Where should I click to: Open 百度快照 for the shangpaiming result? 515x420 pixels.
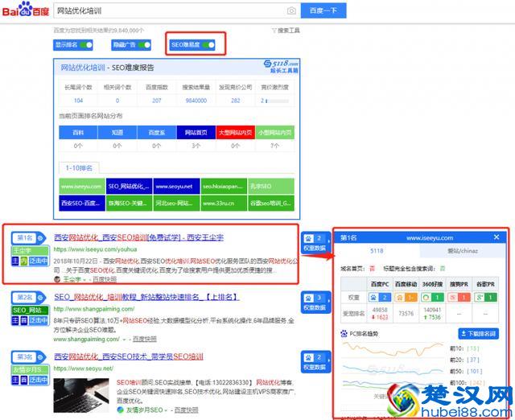[x=145, y=339]
